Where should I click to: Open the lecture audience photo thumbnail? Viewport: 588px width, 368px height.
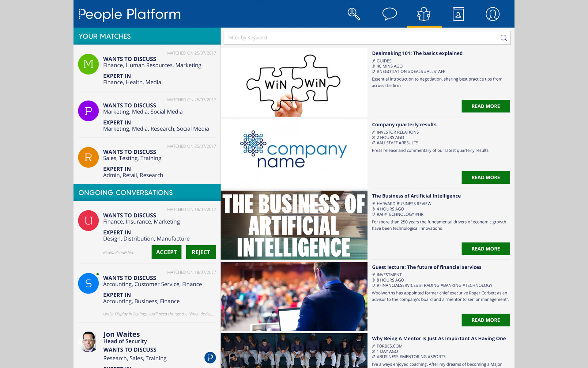click(294, 297)
